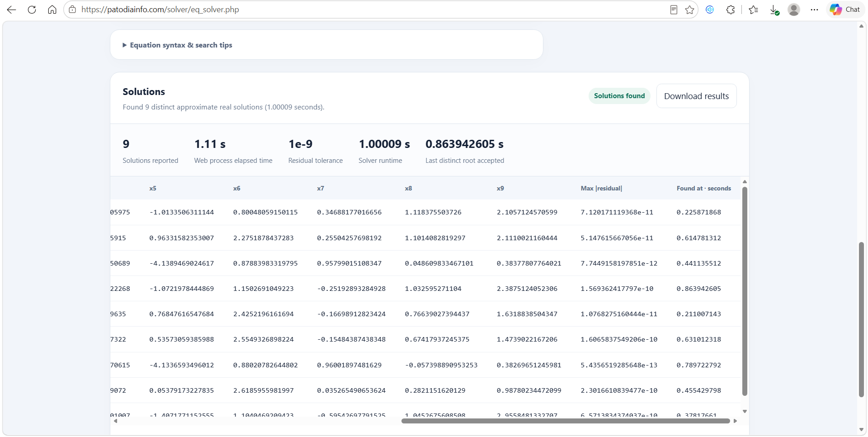The height and width of the screenshot is (437, 868).
Task: Click the 1e-9 residual tolerance stat
Action: pos(316,151)
